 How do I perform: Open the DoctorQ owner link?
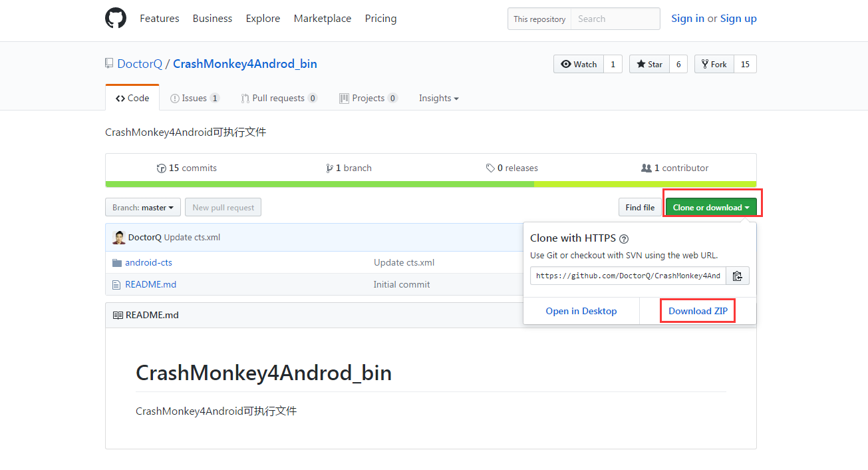[140, 64]
